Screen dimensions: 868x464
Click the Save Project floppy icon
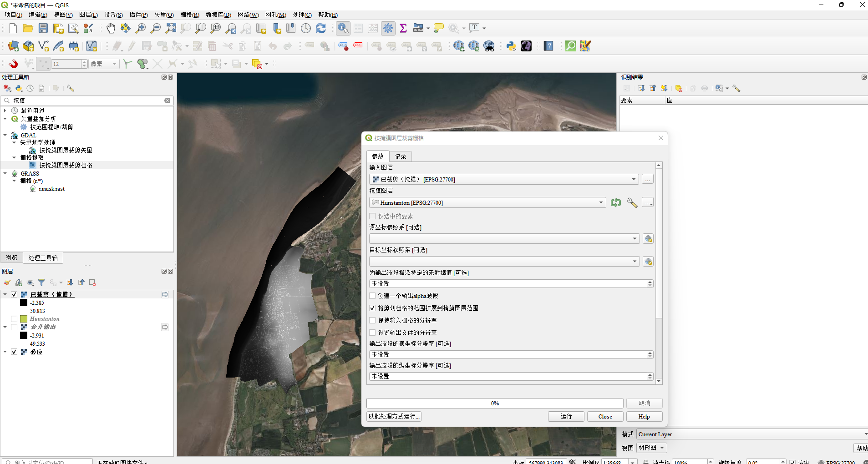coord(43,28)
